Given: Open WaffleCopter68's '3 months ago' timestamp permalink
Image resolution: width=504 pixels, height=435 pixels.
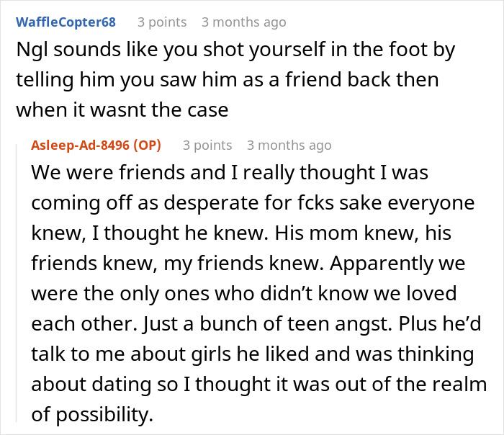Looking at the screenshot, I should coord(243,22).
